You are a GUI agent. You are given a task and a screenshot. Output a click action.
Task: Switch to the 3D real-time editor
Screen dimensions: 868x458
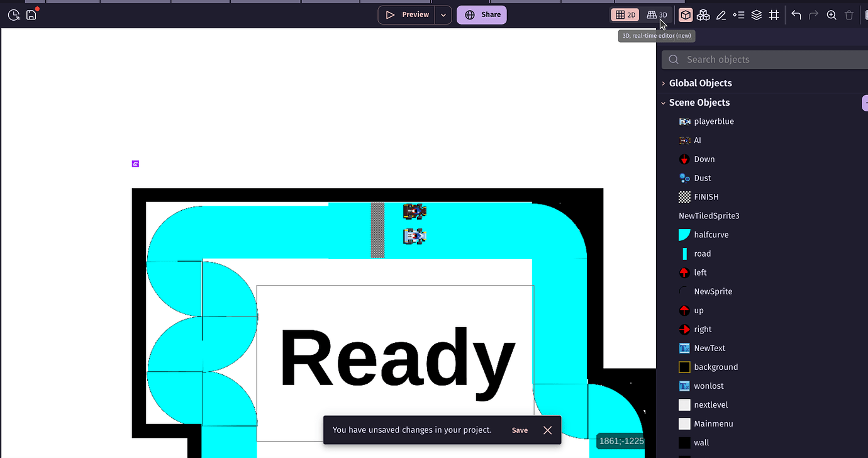coord(657,15)
